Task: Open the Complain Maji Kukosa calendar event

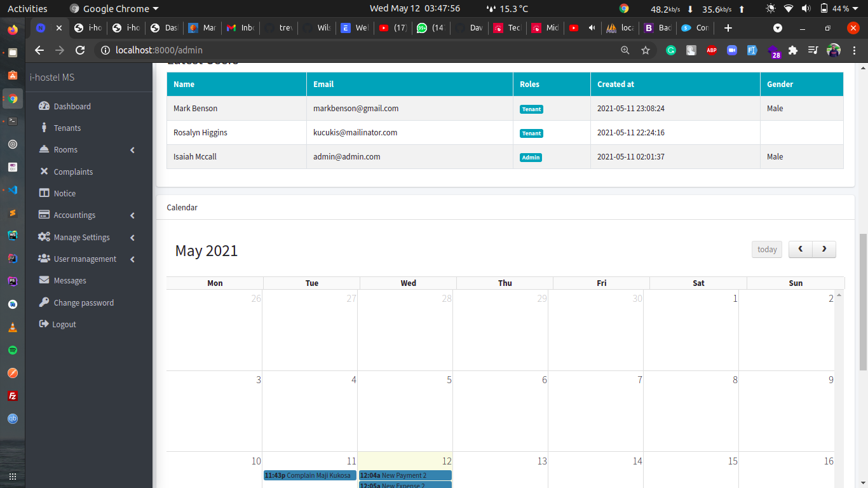Action: pos(310,475)
